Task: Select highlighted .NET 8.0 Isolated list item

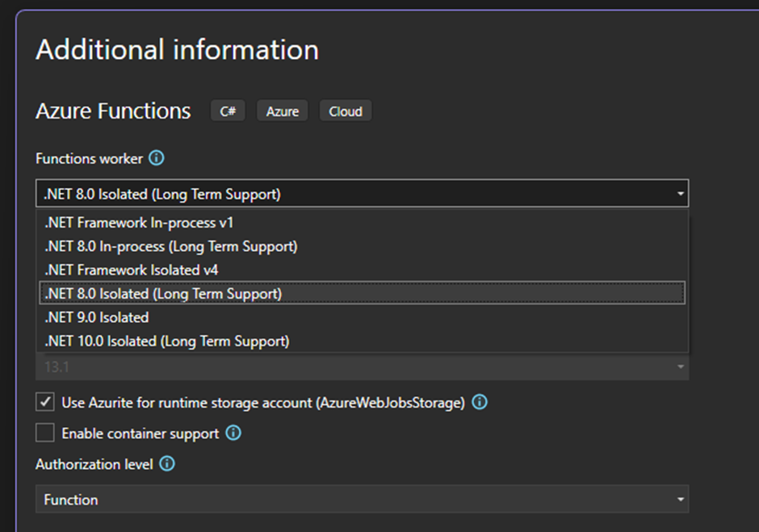Action: coord(163,294)
